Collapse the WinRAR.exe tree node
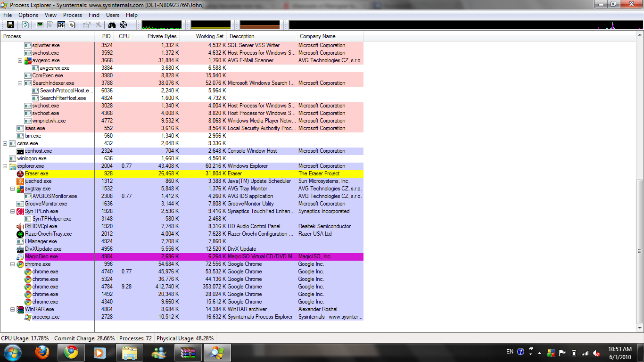The width and height of the screenshot is (644, 362). point(13,309)
